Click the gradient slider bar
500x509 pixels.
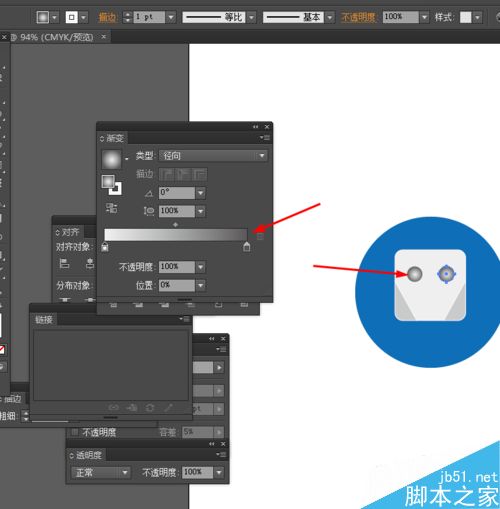click(176, 235)
